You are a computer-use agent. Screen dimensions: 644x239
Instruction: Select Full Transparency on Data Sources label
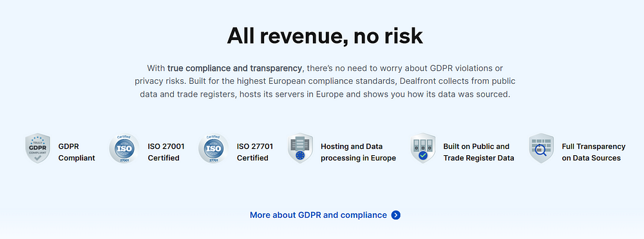point(594,152)
